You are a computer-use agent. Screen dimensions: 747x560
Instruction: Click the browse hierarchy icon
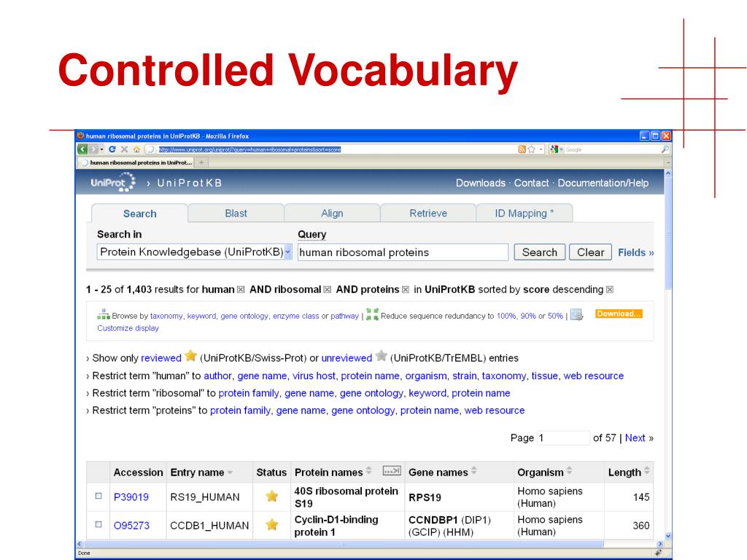pos(104,314)
